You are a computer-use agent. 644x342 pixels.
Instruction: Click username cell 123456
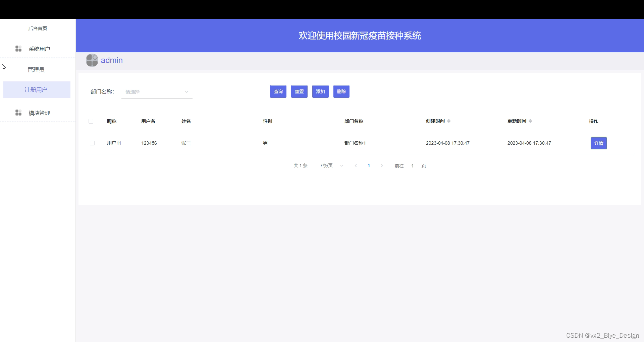[149, 143]
